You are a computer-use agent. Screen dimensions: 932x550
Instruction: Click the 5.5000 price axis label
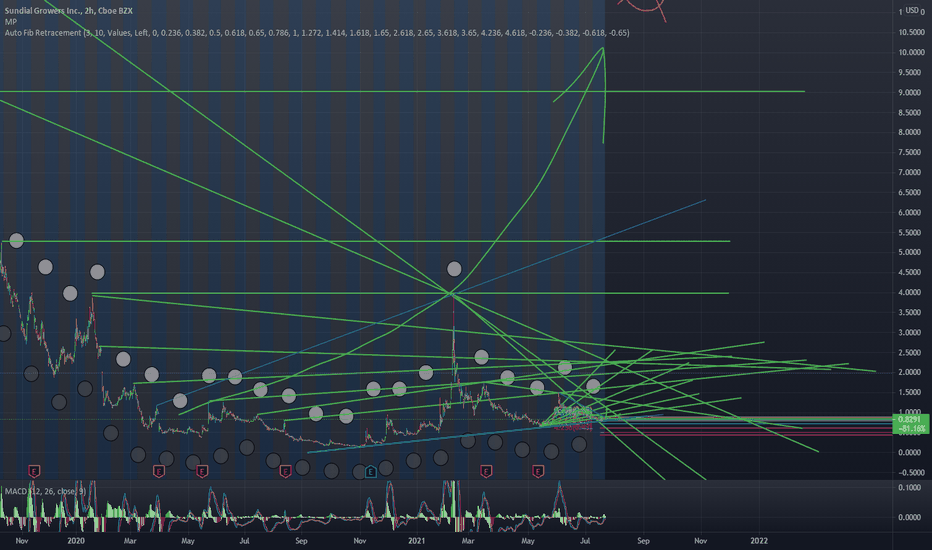(x=910, y=232)
